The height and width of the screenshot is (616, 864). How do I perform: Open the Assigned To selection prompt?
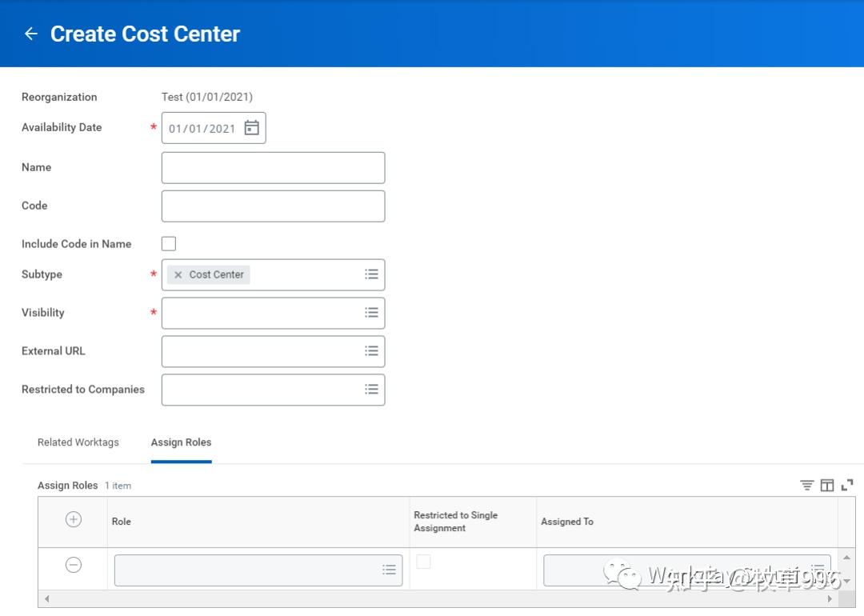point(816,570)
